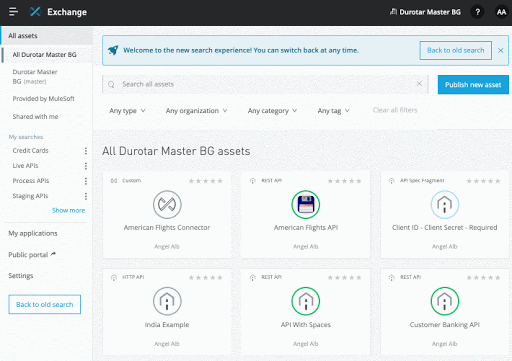Open options dots for Staging APIs search

point(86,196)
